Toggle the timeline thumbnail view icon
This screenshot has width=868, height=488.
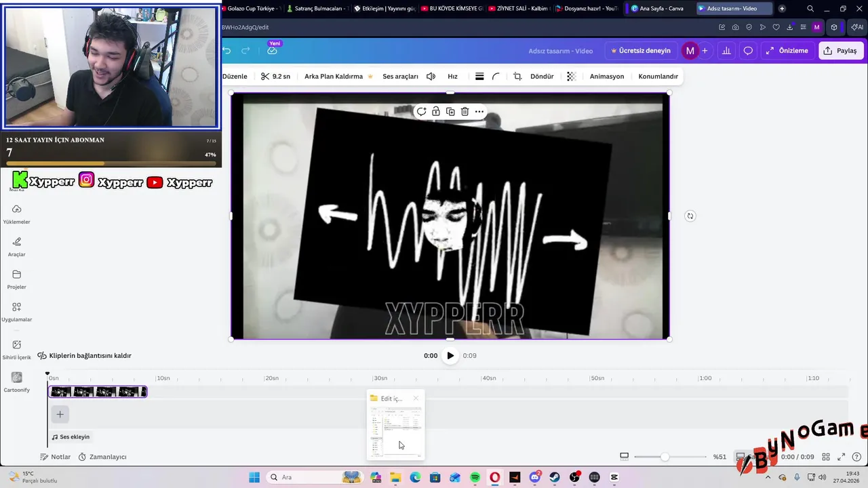coord(625,456)
